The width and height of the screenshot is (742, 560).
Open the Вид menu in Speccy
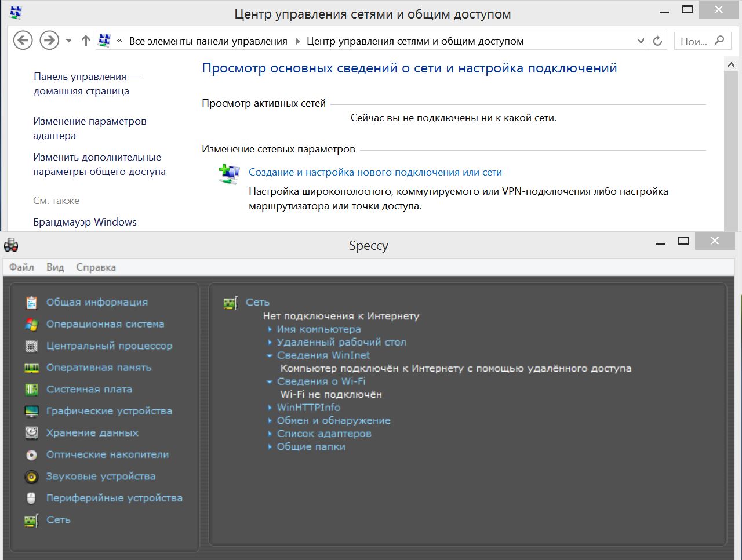[55, 267]
